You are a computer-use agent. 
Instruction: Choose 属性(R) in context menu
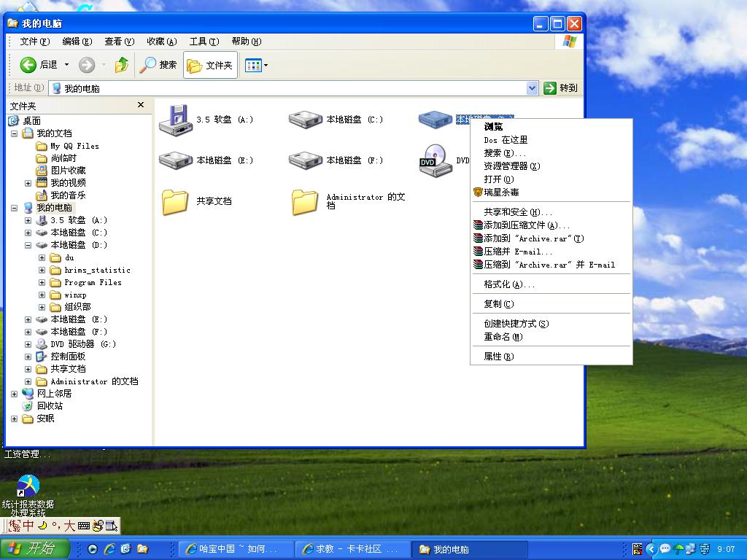coord(551,357)
